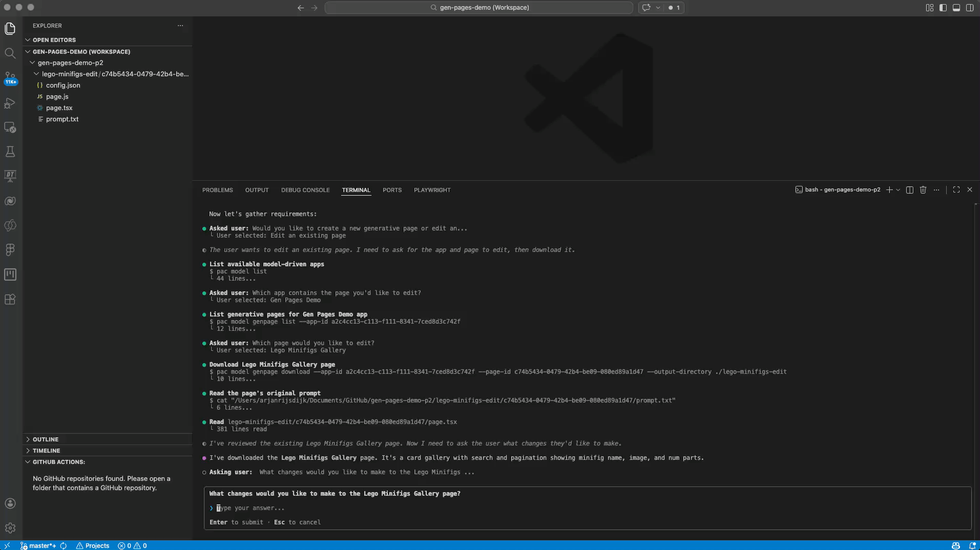
Task: Collapse the gen-pages-demo-p2 folder
Action: (x=33, y=62)
